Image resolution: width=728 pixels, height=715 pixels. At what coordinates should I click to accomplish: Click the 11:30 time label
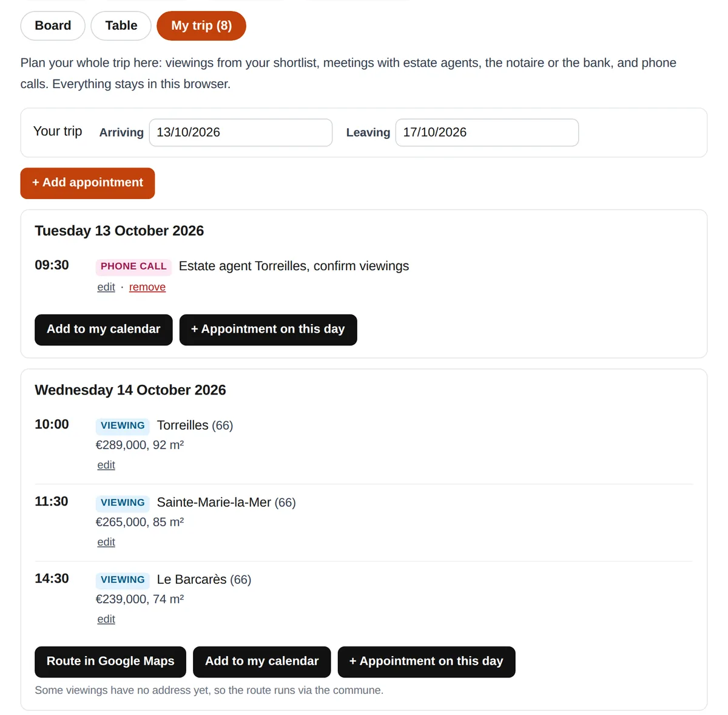point(52,501)
